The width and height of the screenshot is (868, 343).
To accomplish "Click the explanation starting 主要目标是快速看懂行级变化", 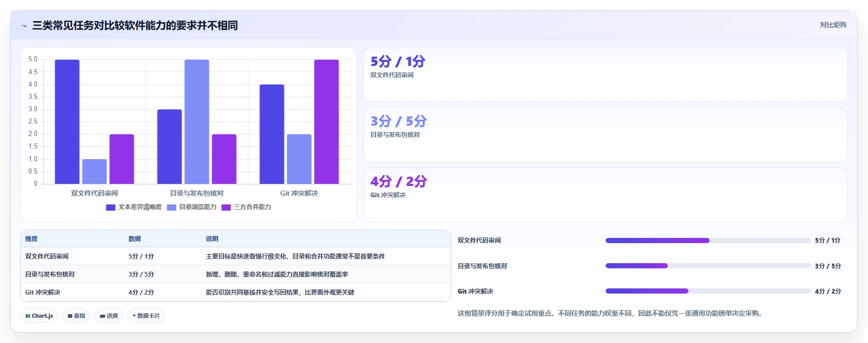I will point(295,256).
